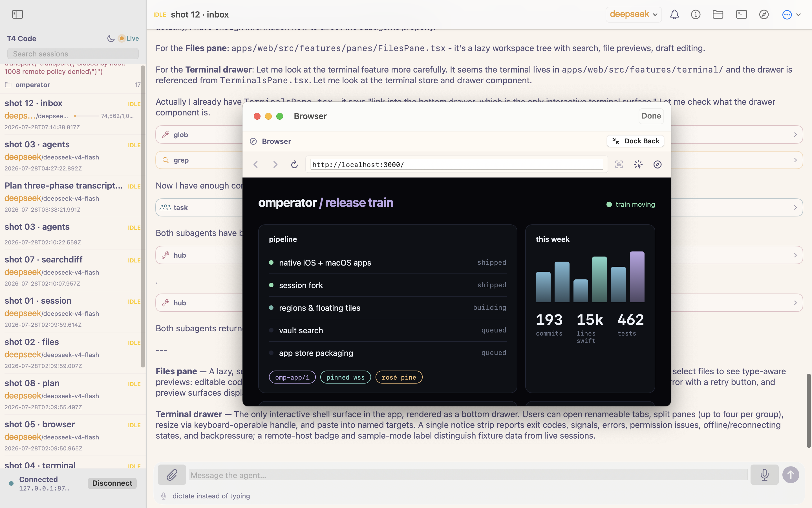This screenshot has height=508, width=812.
Task: Open the terminal drawer icon in header
Action: (x=741, y=14)
